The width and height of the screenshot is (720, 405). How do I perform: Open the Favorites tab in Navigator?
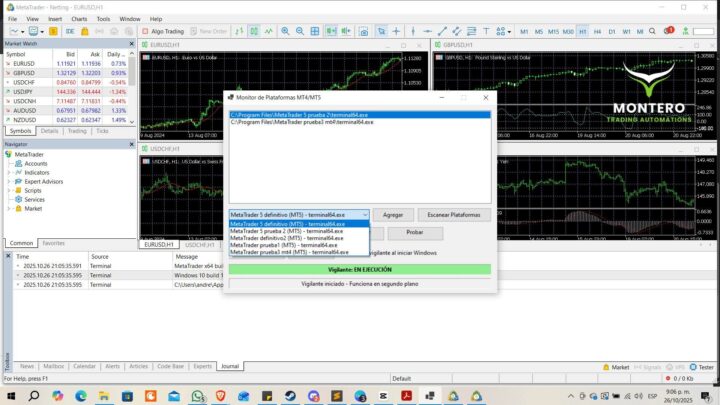pos(54,243)
